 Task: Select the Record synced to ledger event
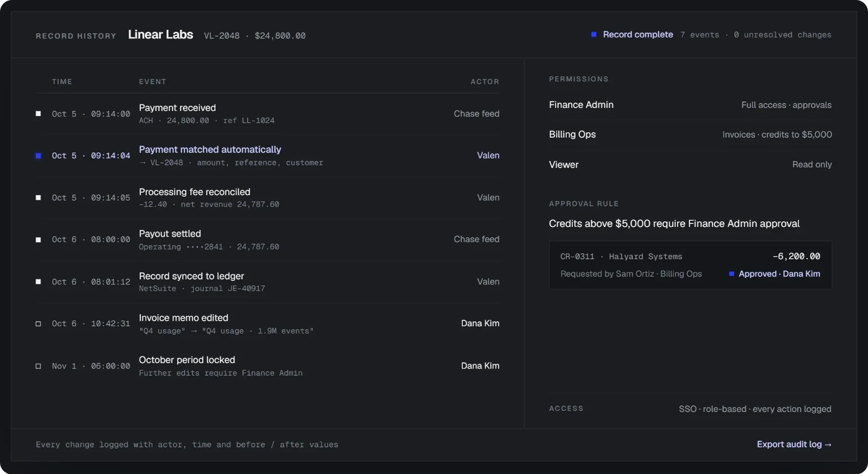tap(191, 276)
